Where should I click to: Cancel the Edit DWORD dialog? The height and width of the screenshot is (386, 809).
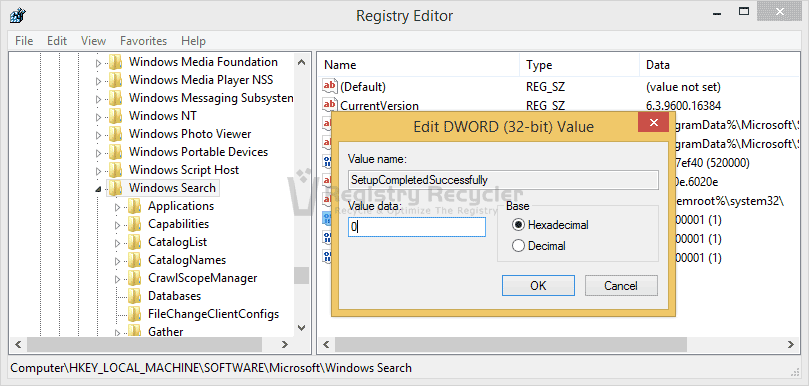(x=621, y=285)
